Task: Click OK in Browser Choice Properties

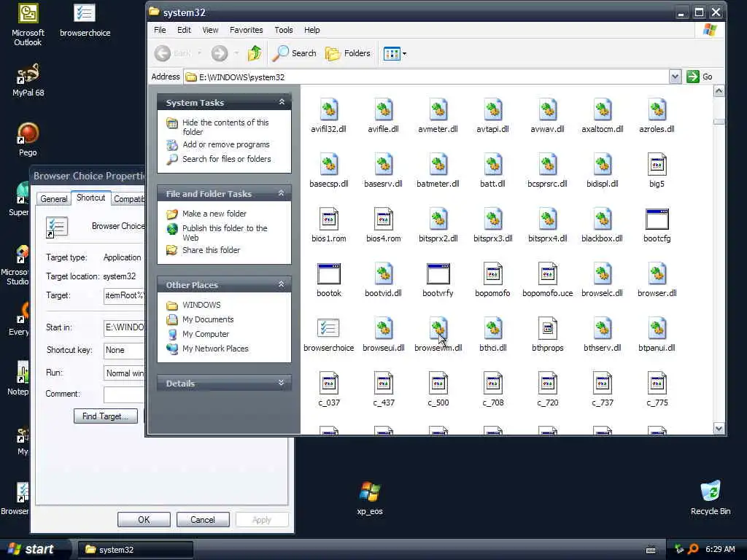Action: tap(144, 519)
